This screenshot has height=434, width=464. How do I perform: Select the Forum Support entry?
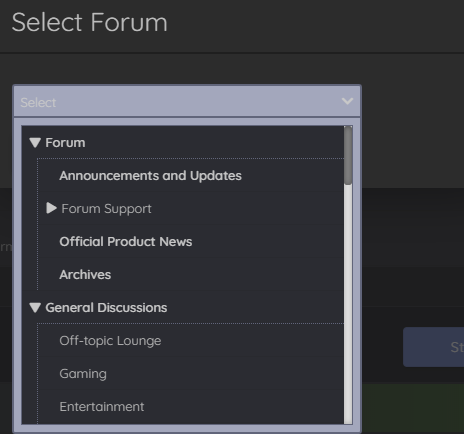coord(106,209)
